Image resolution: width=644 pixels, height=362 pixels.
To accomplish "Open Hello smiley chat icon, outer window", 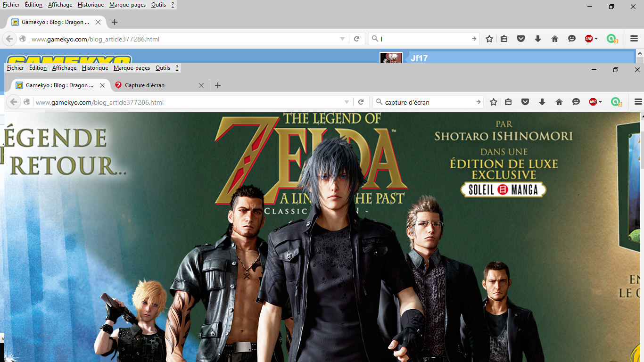I will click(572, 39).
